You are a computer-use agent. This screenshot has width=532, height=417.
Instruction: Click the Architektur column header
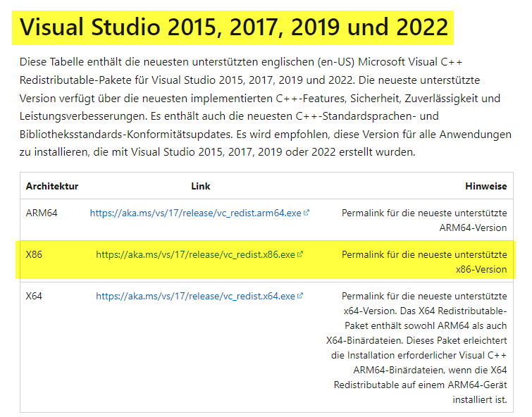[x=52, y=187]
